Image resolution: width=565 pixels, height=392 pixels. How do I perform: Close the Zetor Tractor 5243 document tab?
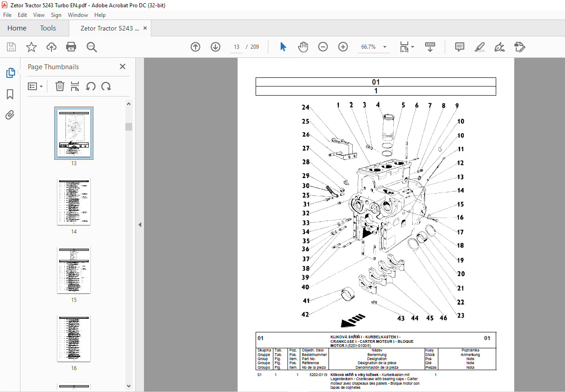coord(145,28)
